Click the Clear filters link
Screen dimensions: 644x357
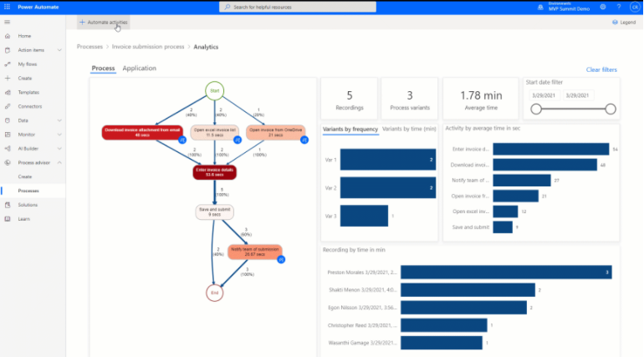(601, 69)
